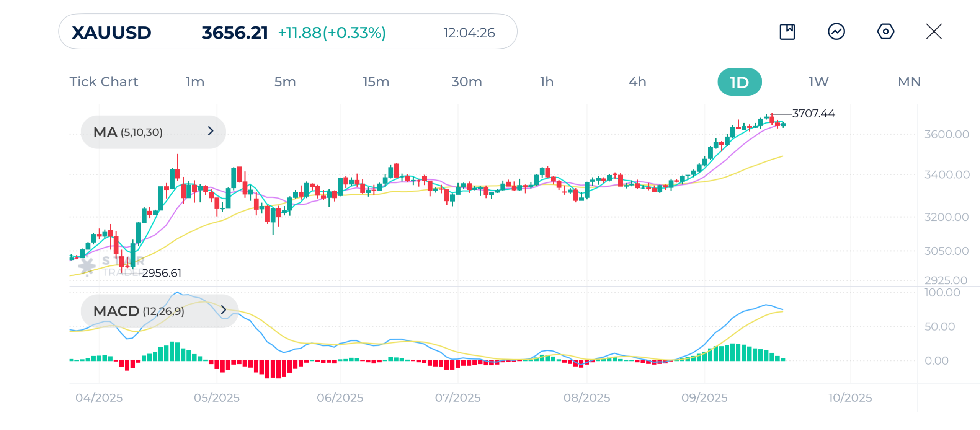
Task: Select the 1m timeframe
Action: (195, 82)
